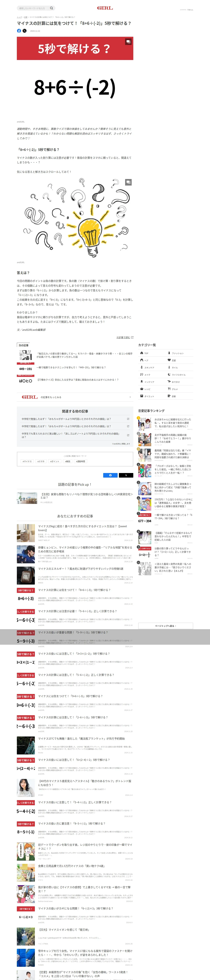Follow the 元記事で読む link

point(125,337)
